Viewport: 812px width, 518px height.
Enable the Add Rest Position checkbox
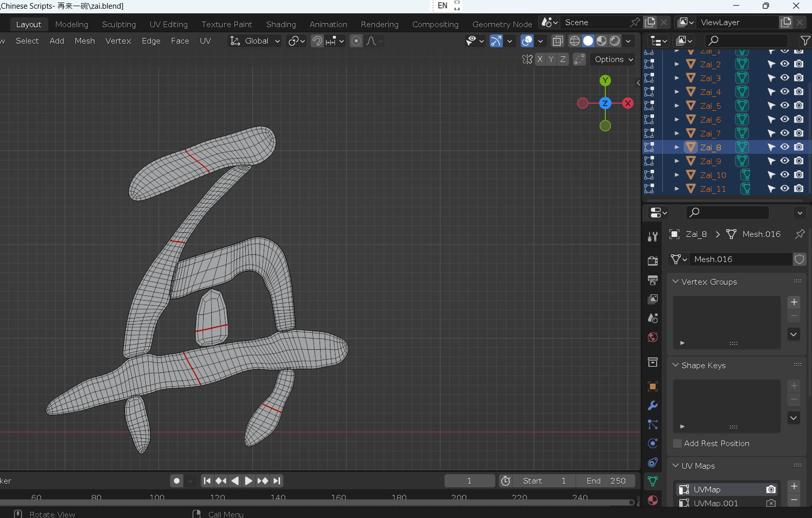pos(678,444)
